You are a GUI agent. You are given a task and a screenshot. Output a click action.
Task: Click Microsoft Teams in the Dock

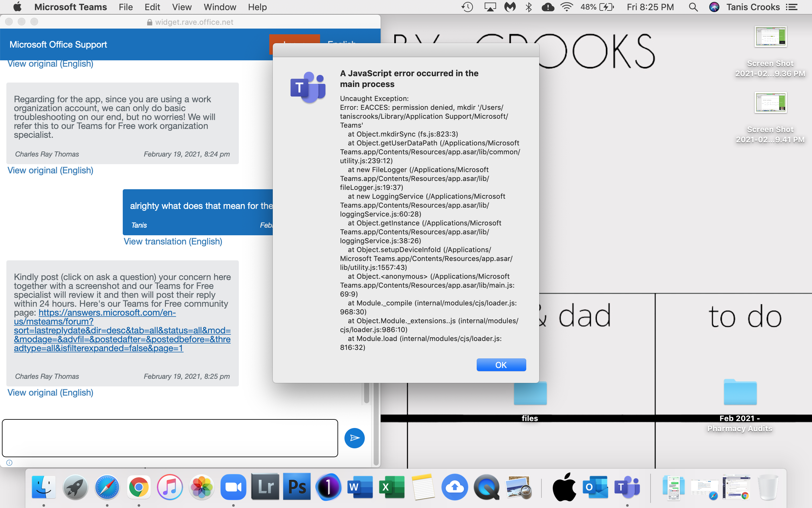tap(627, 487)
